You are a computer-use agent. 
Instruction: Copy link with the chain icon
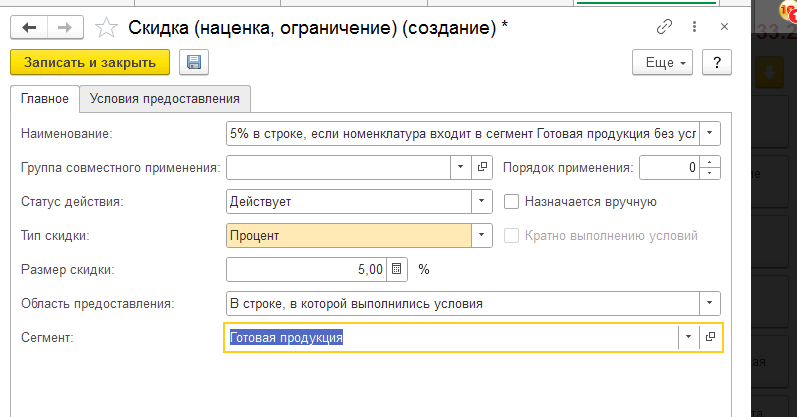tap(664, 28)
